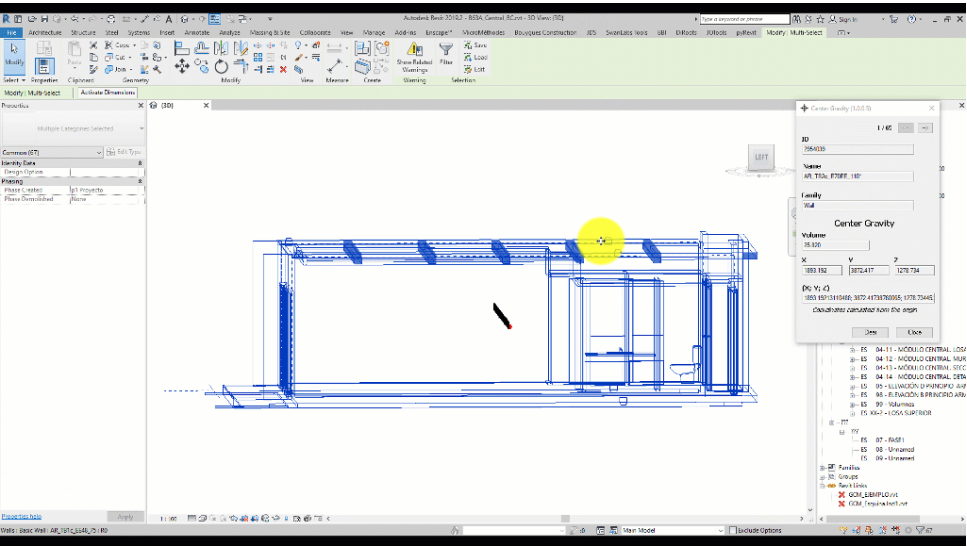Screen dimensions: 967x547
Task: Click the Offset tool icon
Action: point(201,48)
